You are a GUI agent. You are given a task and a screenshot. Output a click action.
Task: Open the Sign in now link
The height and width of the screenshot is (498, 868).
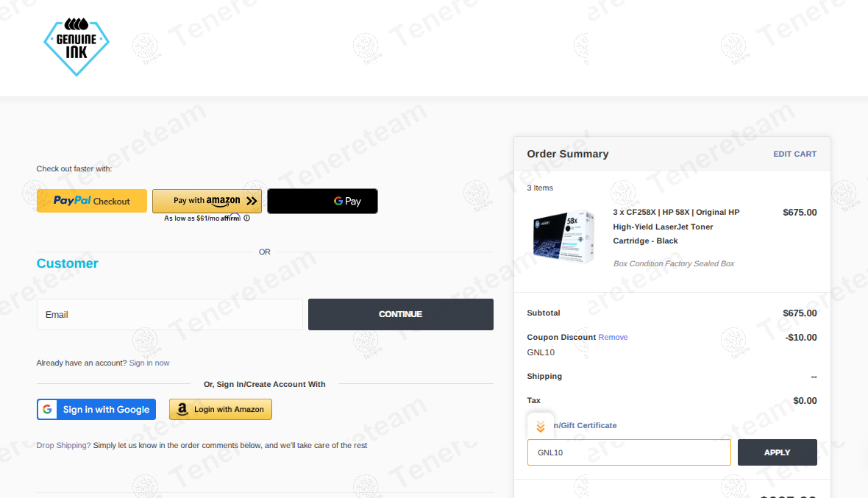[149, 363]
